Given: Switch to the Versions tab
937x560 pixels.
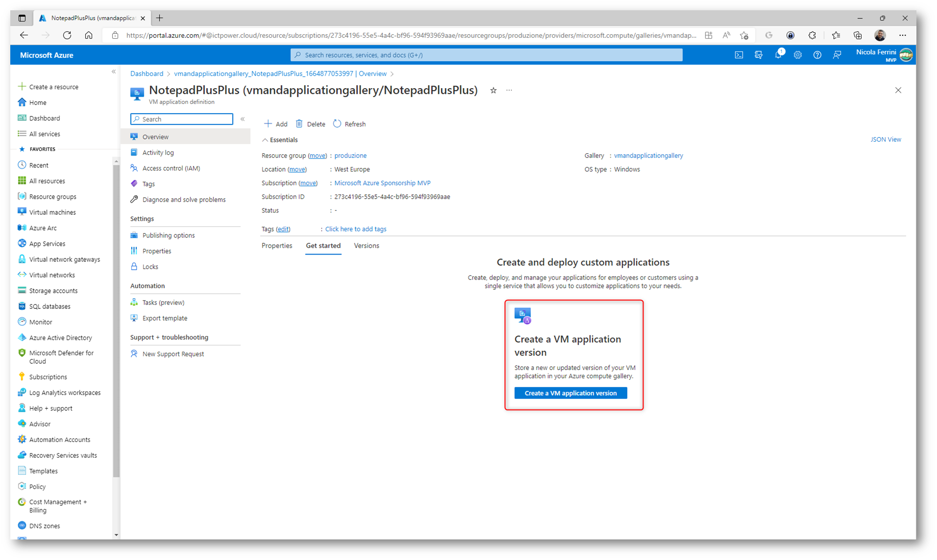Looking at the screenshot, I should 366,246.
